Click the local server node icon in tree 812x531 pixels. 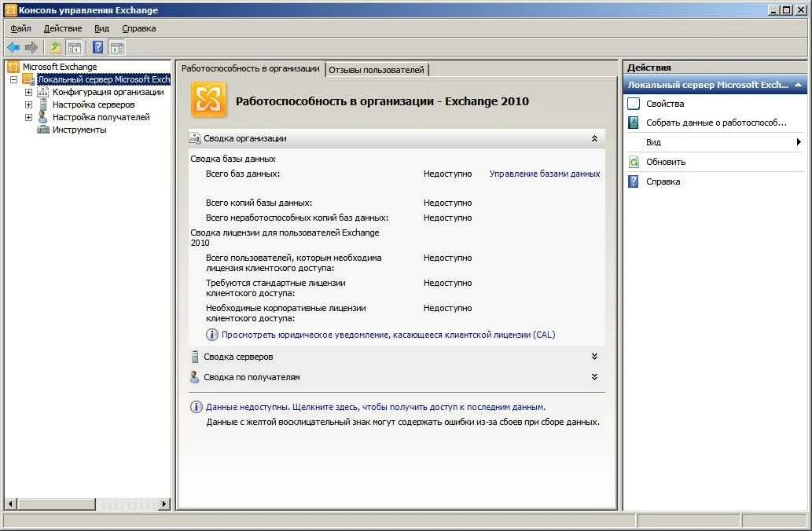click(x=28, y=79)
